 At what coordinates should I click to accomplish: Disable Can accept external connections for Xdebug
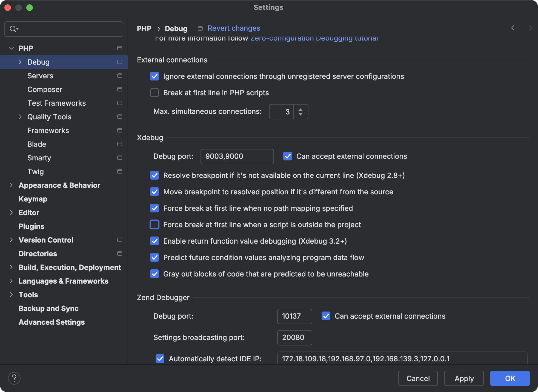[288, 156]
